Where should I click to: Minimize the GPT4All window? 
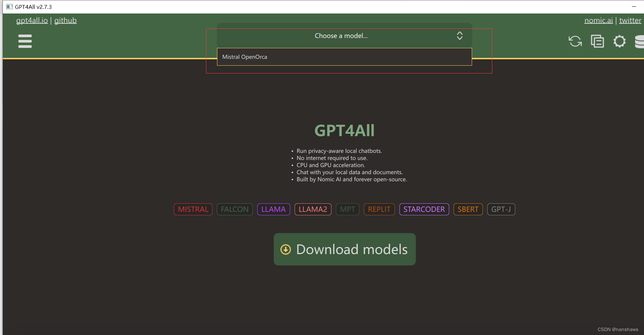634,7
